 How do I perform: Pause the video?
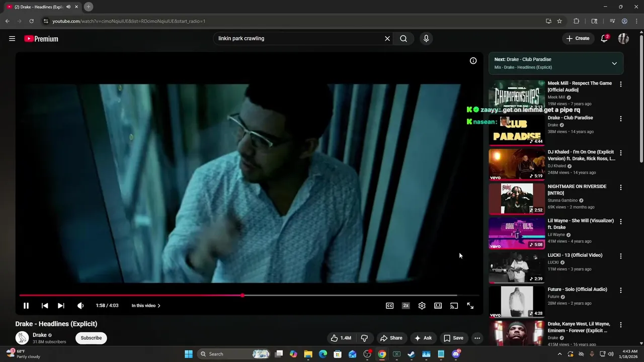pos(26,306)
